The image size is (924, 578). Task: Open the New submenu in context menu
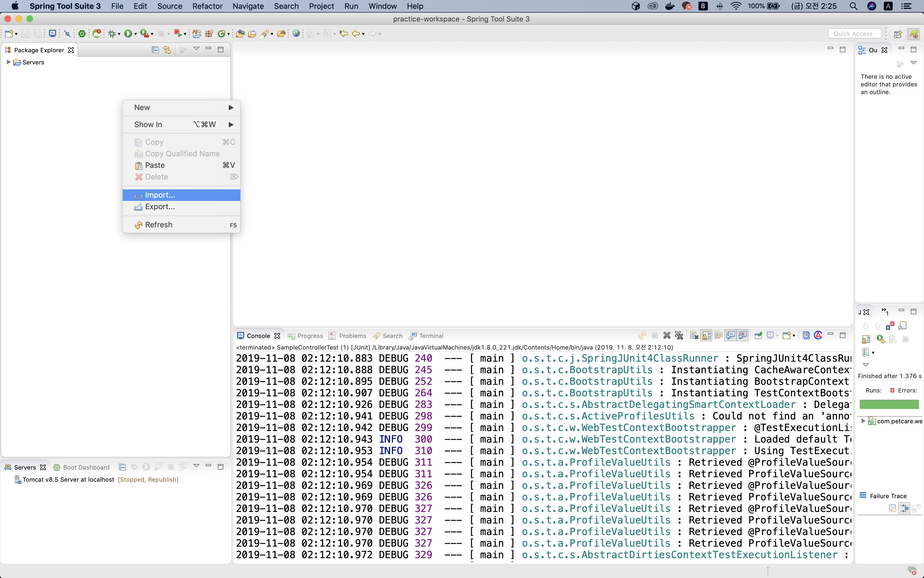pyautogui.click(x=182, y=107)
